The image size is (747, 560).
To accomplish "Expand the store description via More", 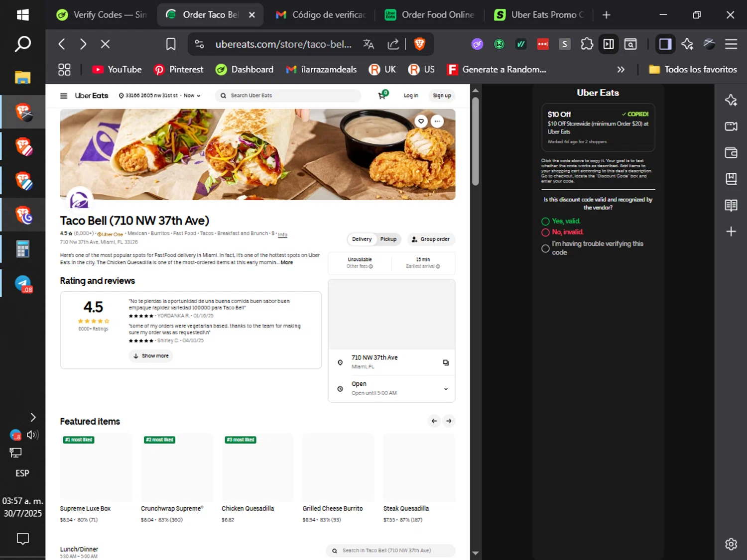I will [x=287, y=262].
